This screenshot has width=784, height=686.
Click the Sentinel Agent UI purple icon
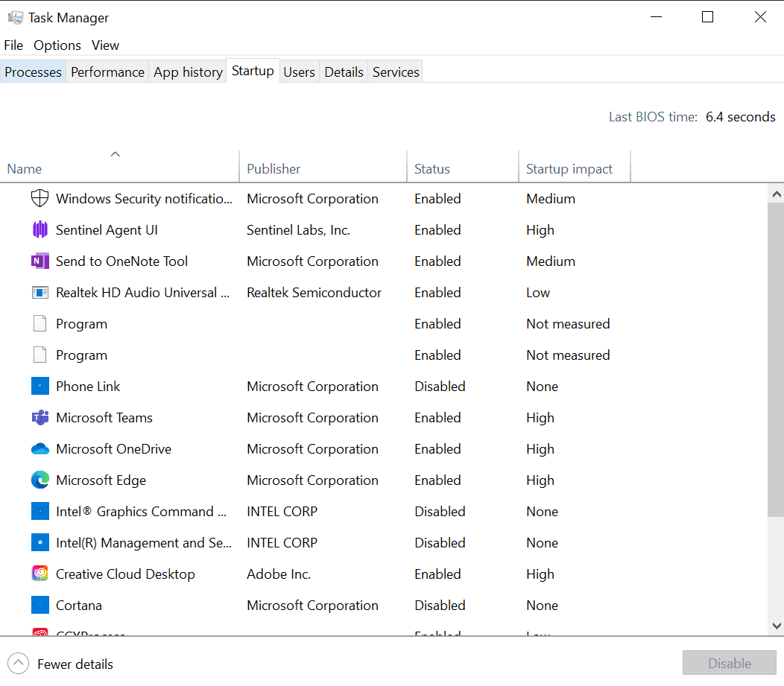point(40,230)
